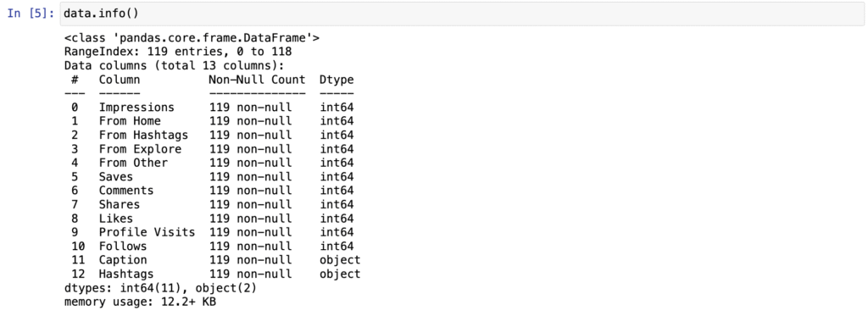Click the From Hashtags column name

(x=143, y=135)
